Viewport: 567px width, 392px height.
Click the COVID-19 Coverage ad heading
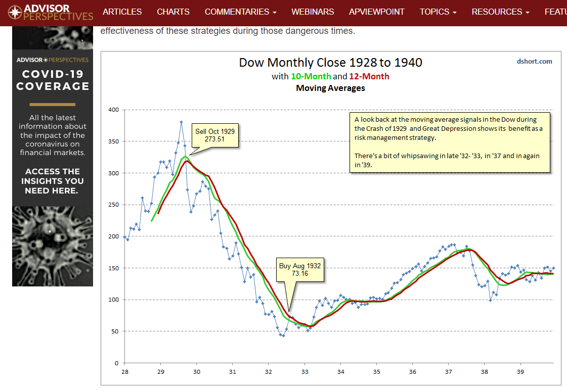coord(53,80)
